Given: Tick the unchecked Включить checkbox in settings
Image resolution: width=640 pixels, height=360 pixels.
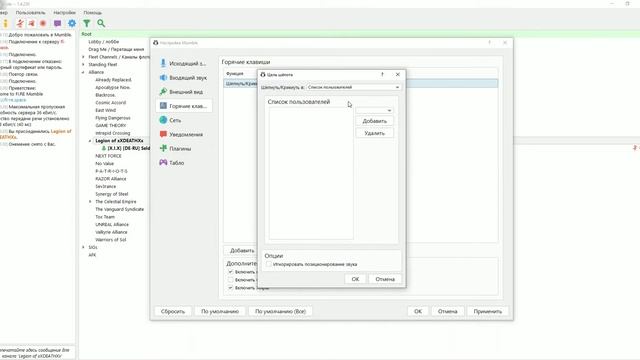Looking at the screenshot, I should (x=231, y=280).
